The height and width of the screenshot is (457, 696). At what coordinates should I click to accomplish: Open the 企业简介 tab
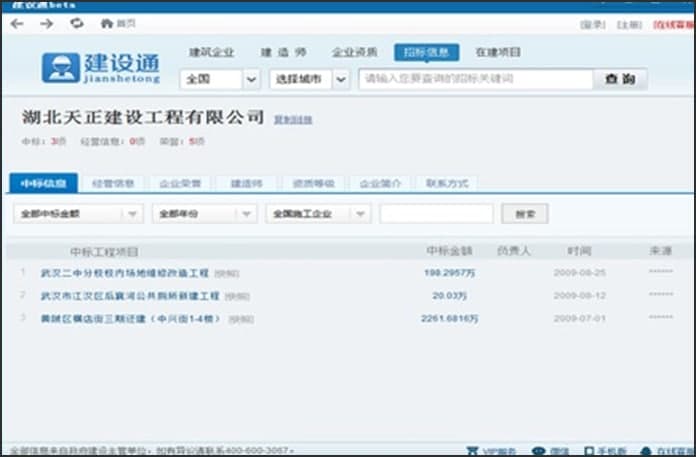pos(380,183)
